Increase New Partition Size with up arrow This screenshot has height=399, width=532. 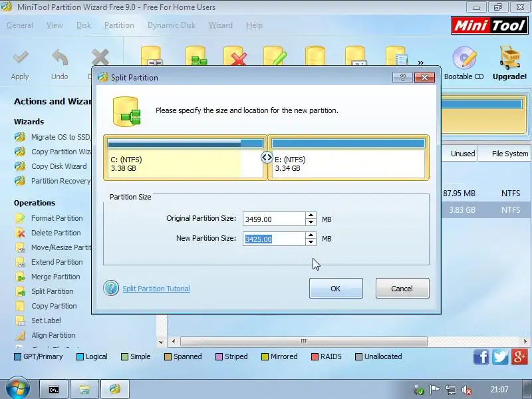[311, 235]
